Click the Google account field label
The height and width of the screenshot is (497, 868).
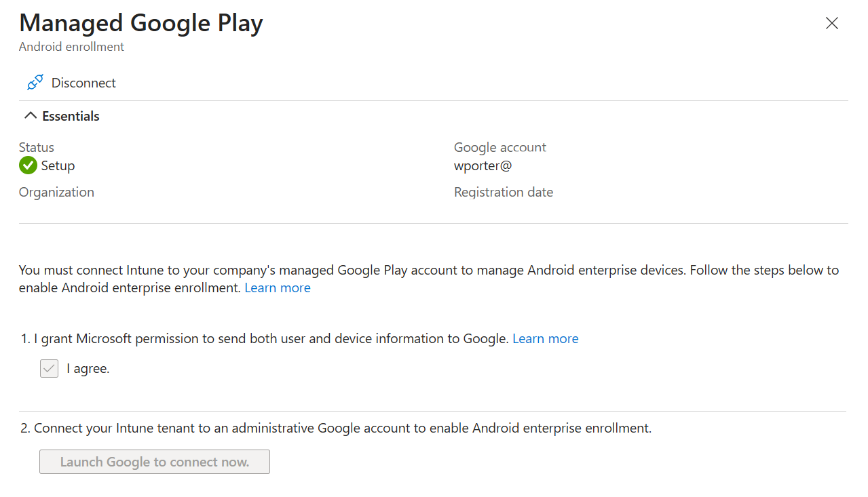tap(500, 147)
